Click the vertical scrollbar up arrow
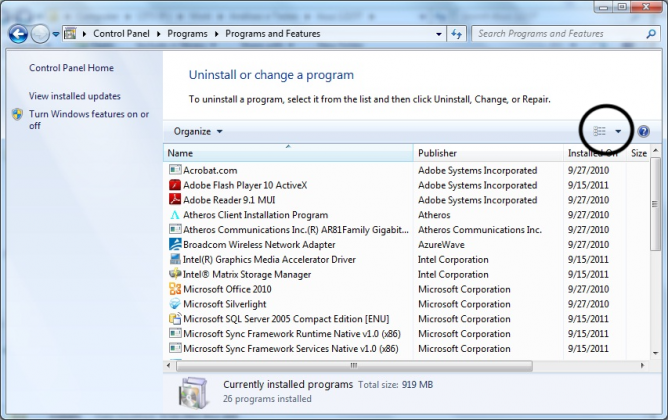This screenshot has width=668, height=420. pos(655,150)
